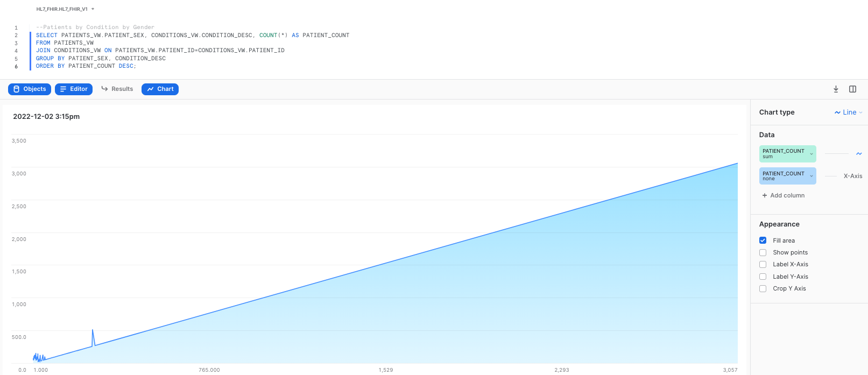Toggle the side panel layout icon
868x375 pixels.
[852, 89]
